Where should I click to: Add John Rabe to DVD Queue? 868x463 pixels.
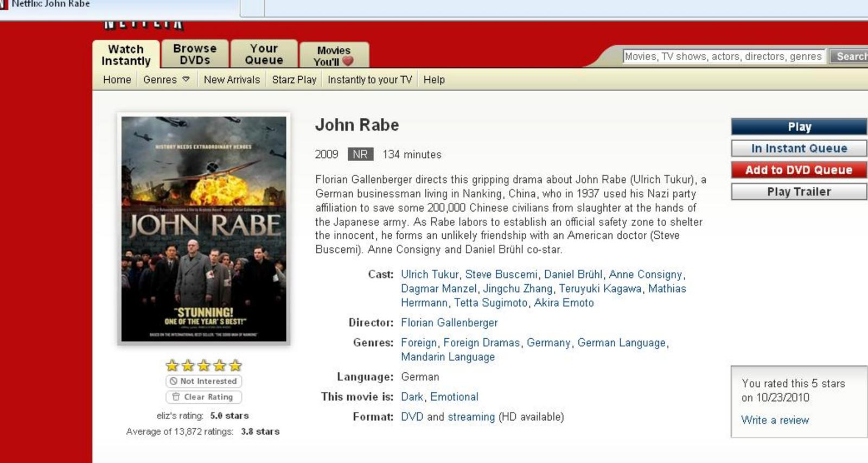tap(799, 170)
